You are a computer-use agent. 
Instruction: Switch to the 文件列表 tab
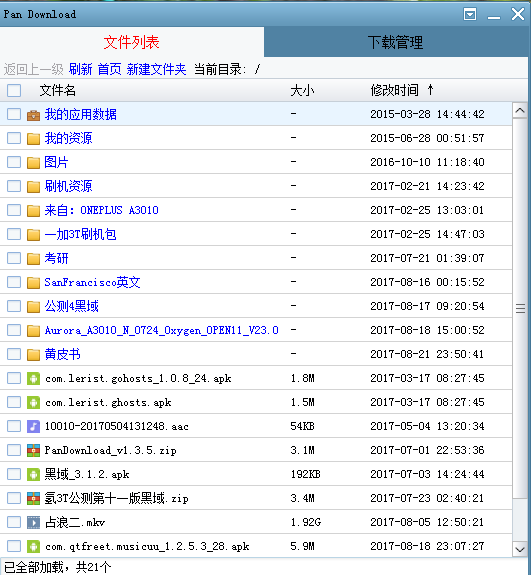coord(131,42)
